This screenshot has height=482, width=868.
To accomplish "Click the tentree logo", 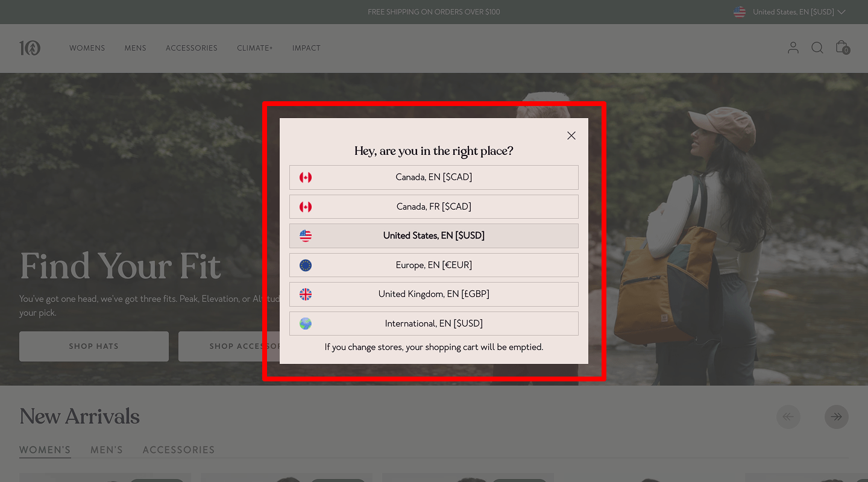I will point(30,48).
